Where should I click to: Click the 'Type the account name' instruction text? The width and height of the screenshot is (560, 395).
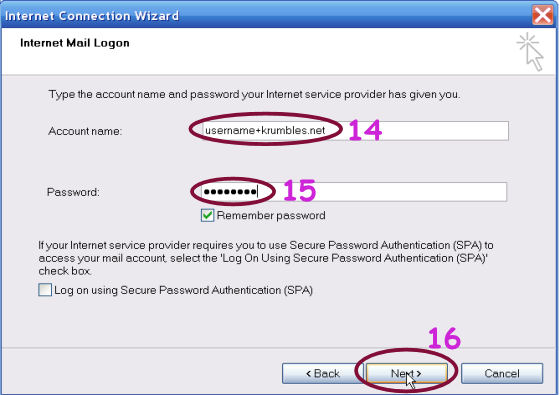(x=254, y=94)
